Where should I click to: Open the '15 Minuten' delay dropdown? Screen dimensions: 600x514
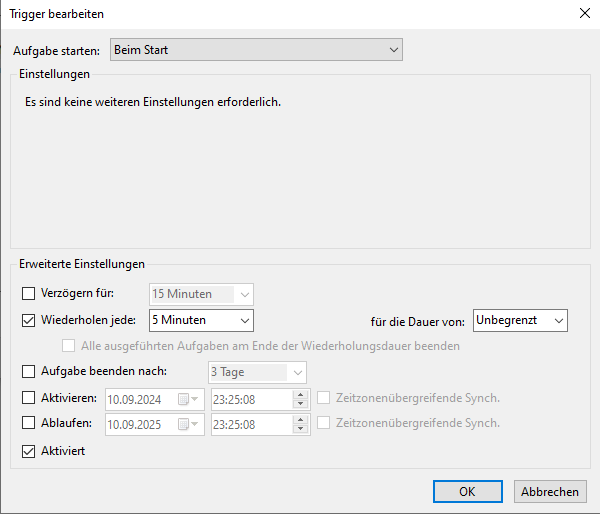pyautogui.click(x=201, y=294)
